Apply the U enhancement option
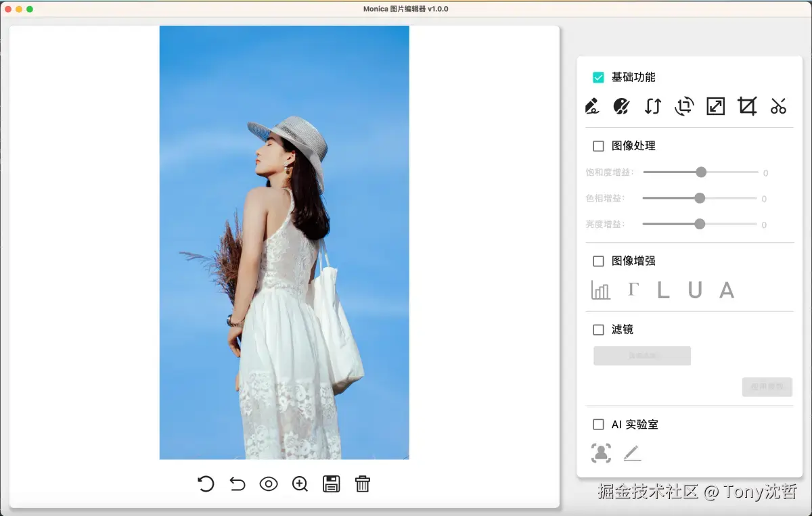 [x=695, y=290]
